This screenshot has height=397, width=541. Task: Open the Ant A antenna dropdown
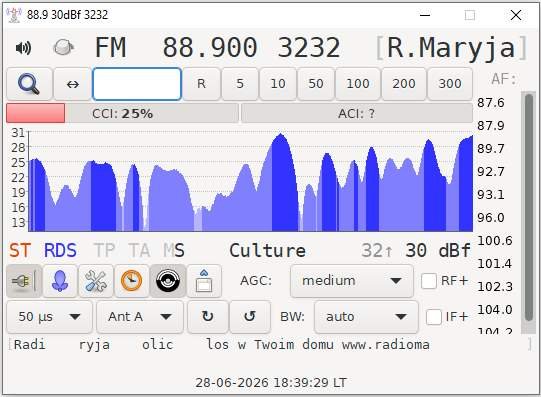[x=140, y=316]
